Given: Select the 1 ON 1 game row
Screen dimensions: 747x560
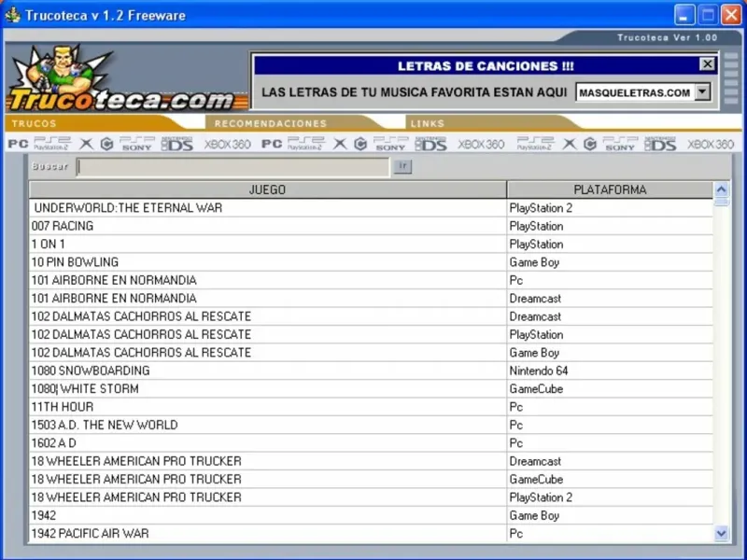Looking at the screenshot, I should 371,244.
